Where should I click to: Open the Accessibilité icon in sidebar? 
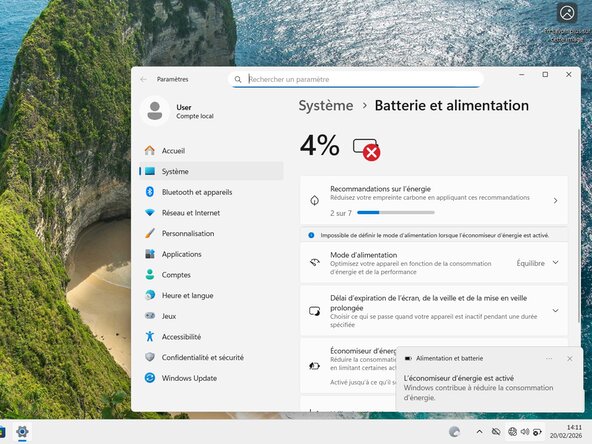click(x=150, y=336)
